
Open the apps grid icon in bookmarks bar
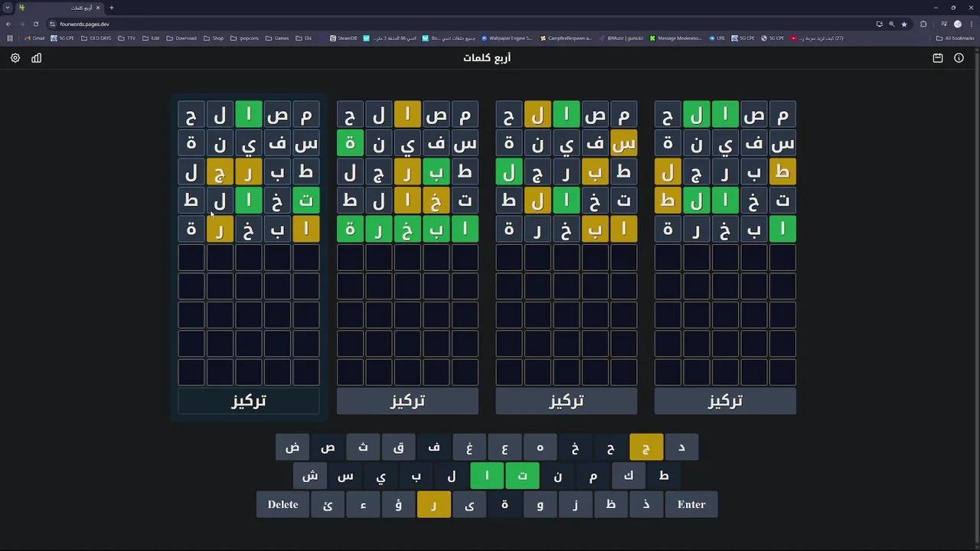(10, 38)
